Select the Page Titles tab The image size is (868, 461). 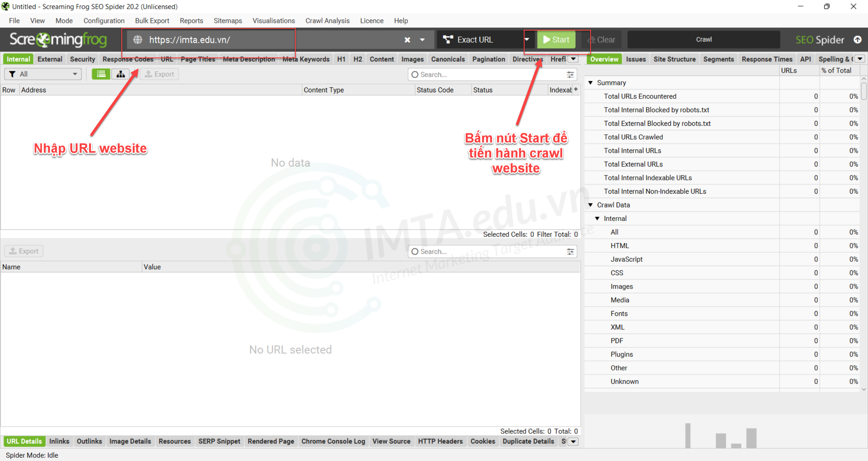pyautogui.click(x=198, y=59)
